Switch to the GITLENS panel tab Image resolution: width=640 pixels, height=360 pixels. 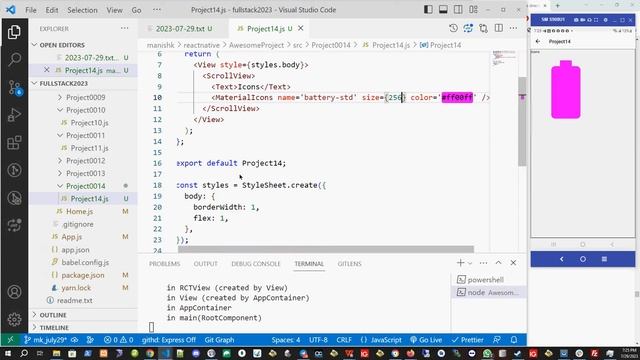tap(349, 264)
